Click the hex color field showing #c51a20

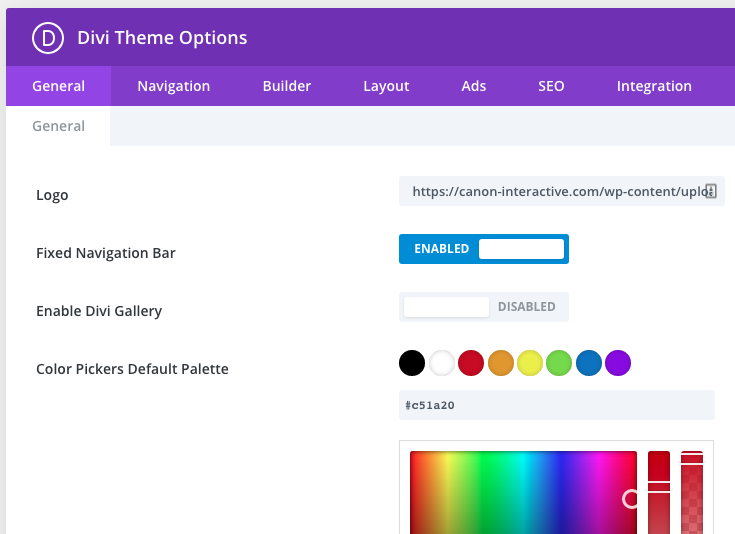[557, 405]
